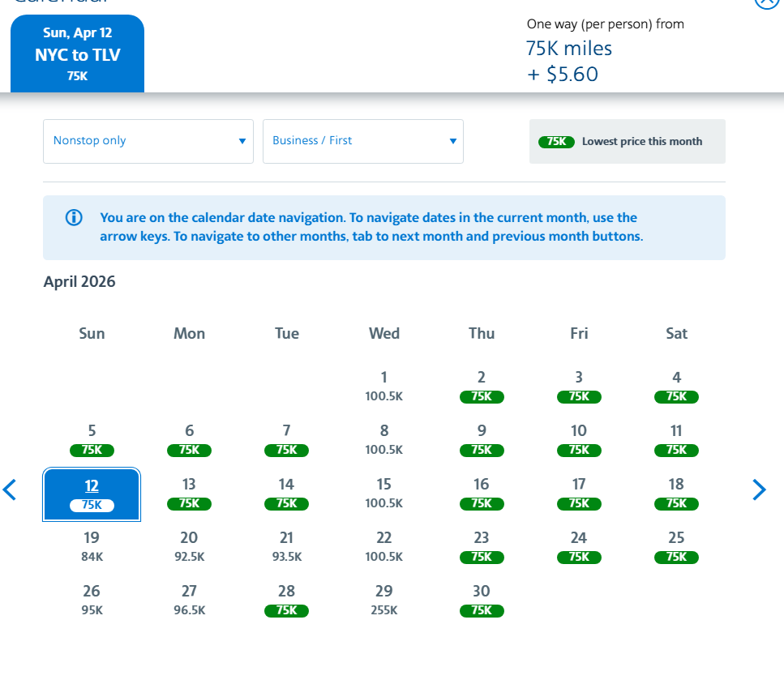Viewport: 784px width, 684px height.
Task: Close the calendar dialog
Action: pyautogui.click(x=765, y=2)
